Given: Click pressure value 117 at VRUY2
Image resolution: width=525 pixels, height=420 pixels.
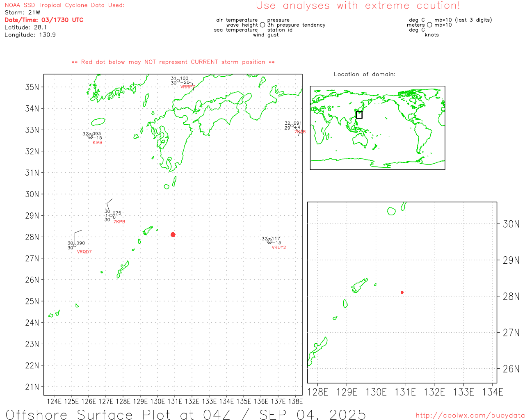Looking at the screenshot, I should (x=276, y=238).
